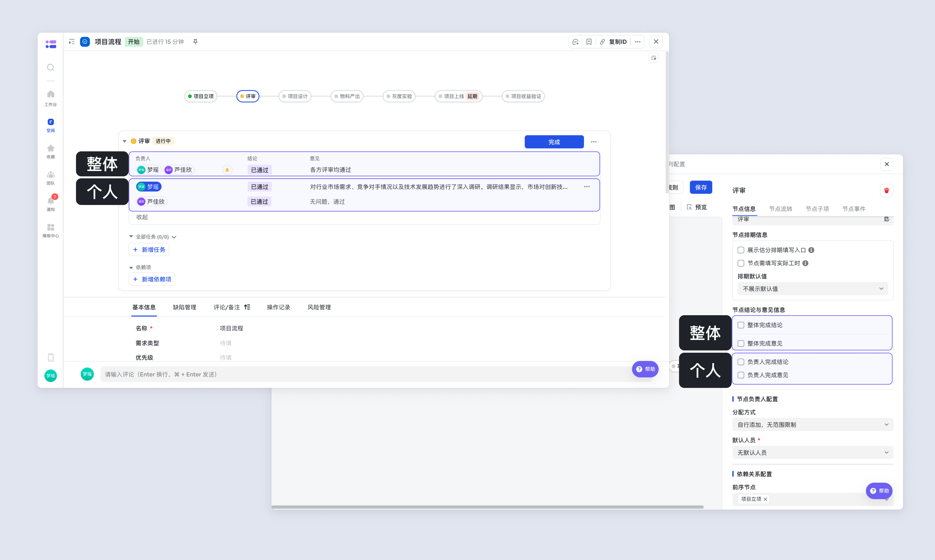Viewport: 935px width, 560px height.
Task: Check the 负责人完成意见 option
Action: pyautogui.click(x=741, y=375)
